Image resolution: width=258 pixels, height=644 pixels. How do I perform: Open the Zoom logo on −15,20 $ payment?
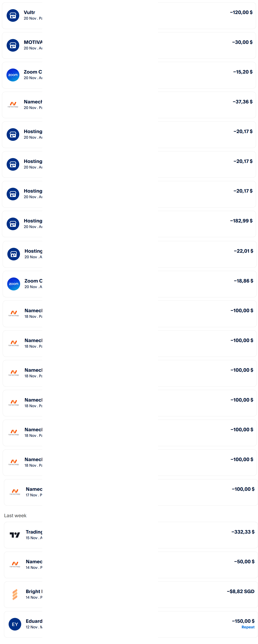pos(13,75)
